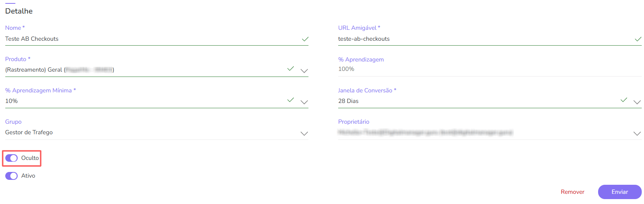644x204 pixels.
Task: Expand the Janela de Conversão dropdown
Action: (x=637, y=102)
